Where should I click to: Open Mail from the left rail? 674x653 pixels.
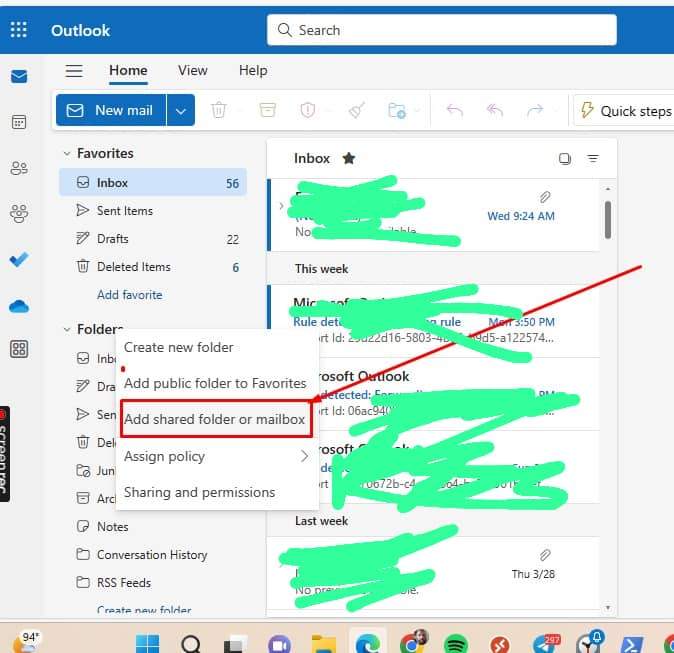(x=19, y=77)
